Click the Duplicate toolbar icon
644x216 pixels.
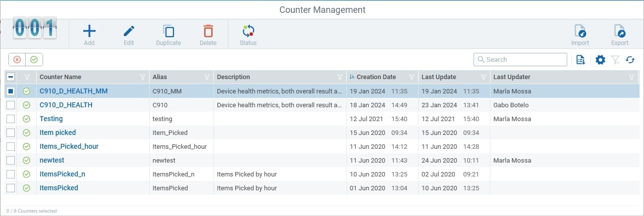coord(168,31)
